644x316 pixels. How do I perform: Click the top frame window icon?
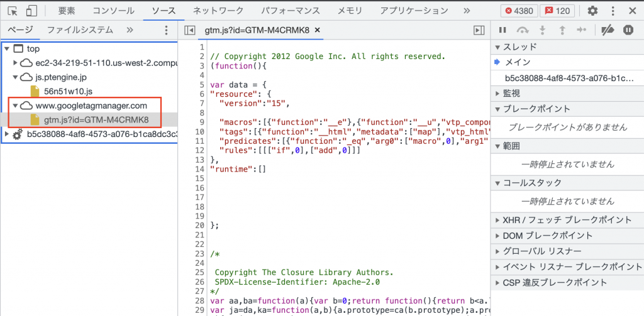point(18,49)
